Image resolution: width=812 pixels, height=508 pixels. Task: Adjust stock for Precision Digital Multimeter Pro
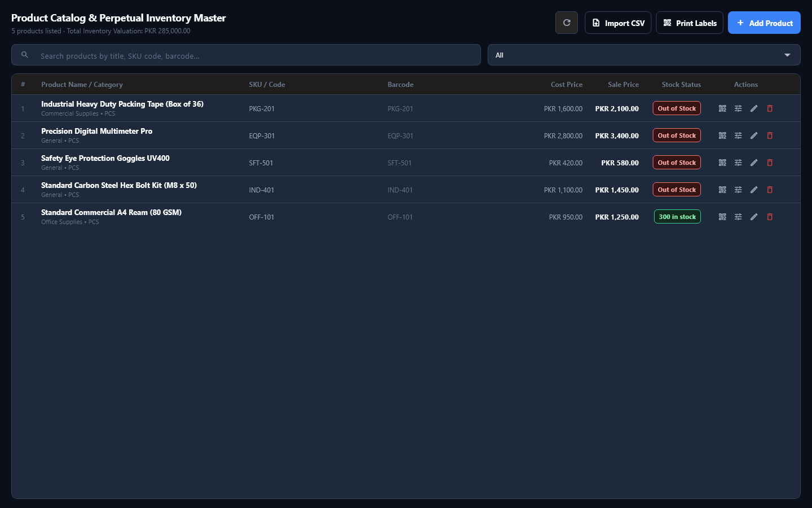click(738, 135)
